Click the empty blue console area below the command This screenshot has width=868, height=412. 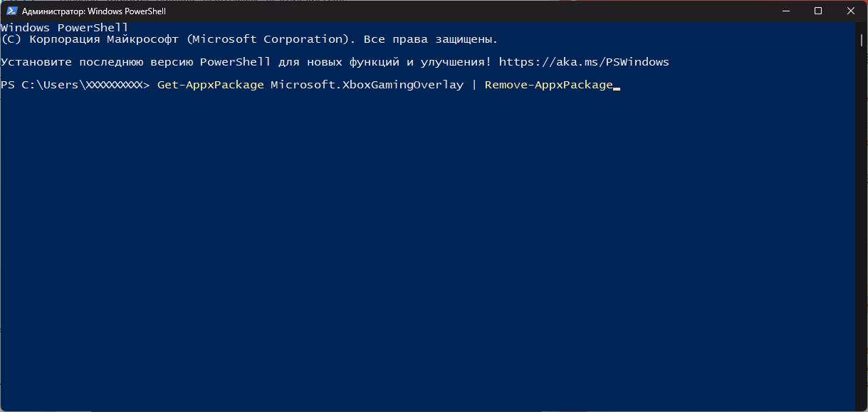(x=427, y=249)
